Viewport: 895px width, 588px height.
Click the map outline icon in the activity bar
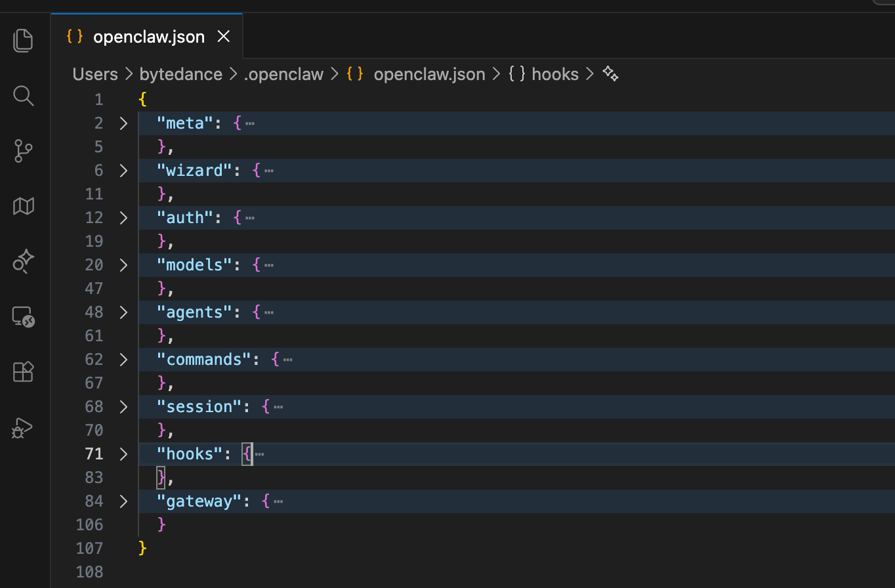(23, 206)
